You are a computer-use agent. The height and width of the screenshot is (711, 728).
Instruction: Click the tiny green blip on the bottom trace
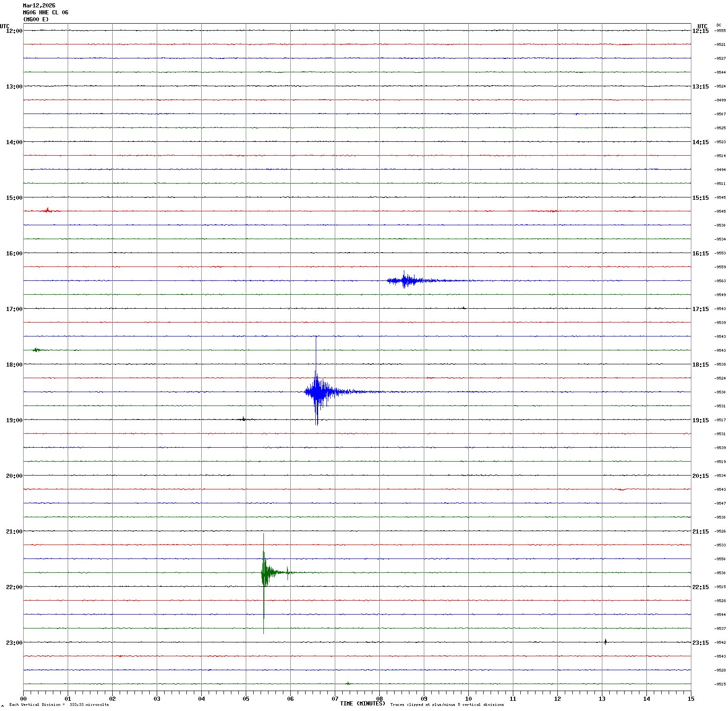(x=348, y=683)
